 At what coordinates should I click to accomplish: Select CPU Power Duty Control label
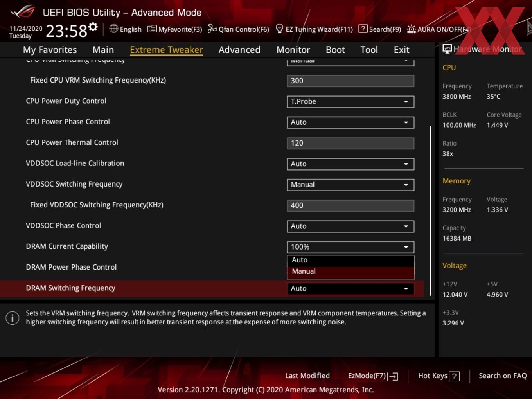pos(66,101)
